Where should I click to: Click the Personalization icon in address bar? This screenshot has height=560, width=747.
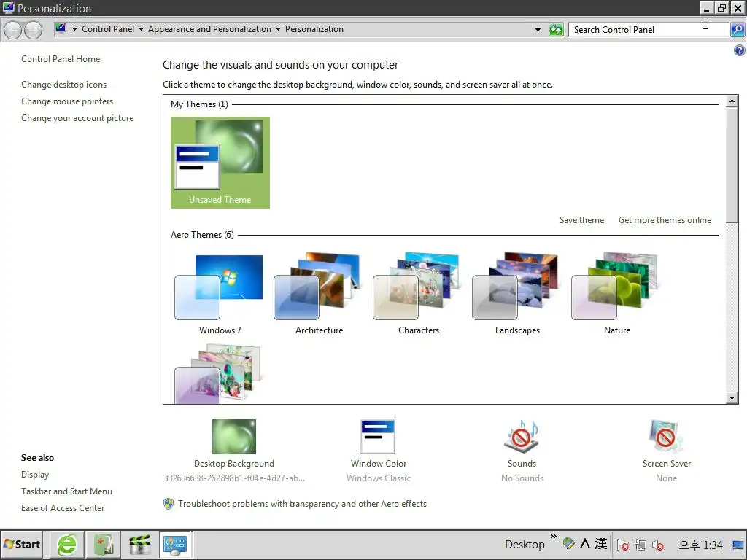click(61, 28)
